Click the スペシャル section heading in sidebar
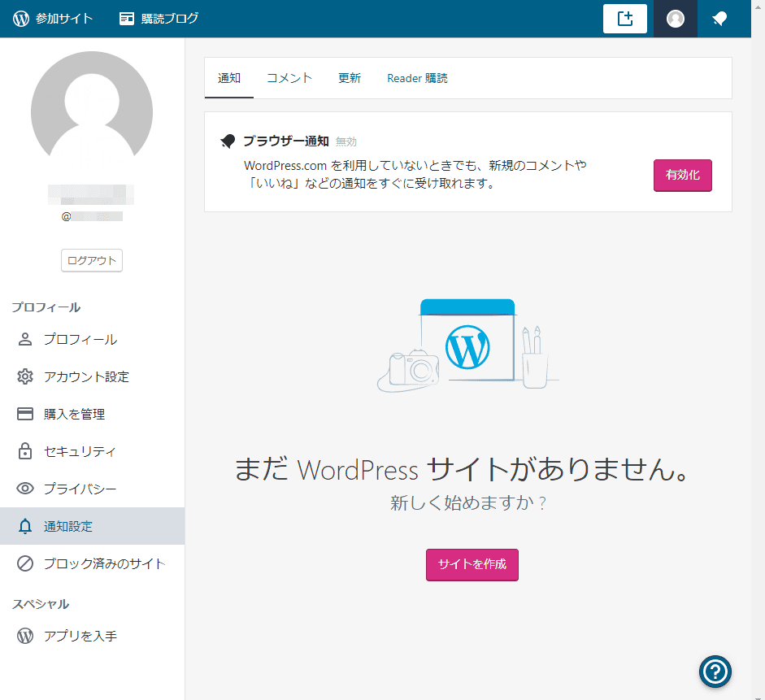The width and height of the screenshot is (765, 700). pos(41,604)
